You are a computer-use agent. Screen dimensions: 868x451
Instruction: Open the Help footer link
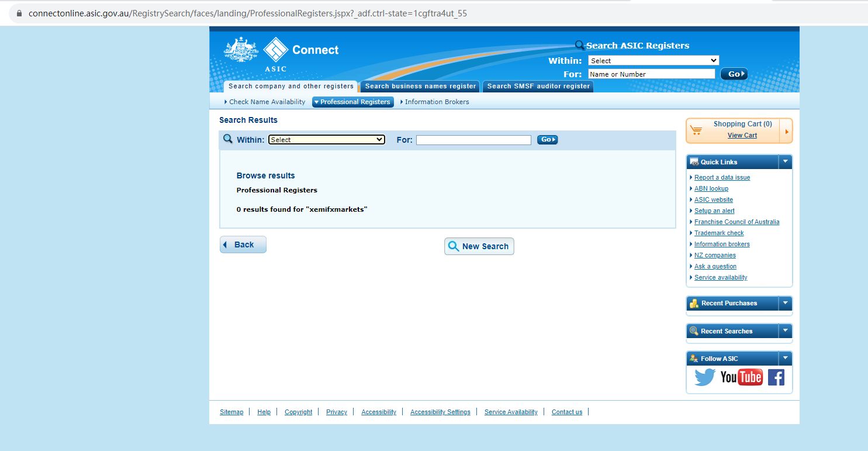264,412
